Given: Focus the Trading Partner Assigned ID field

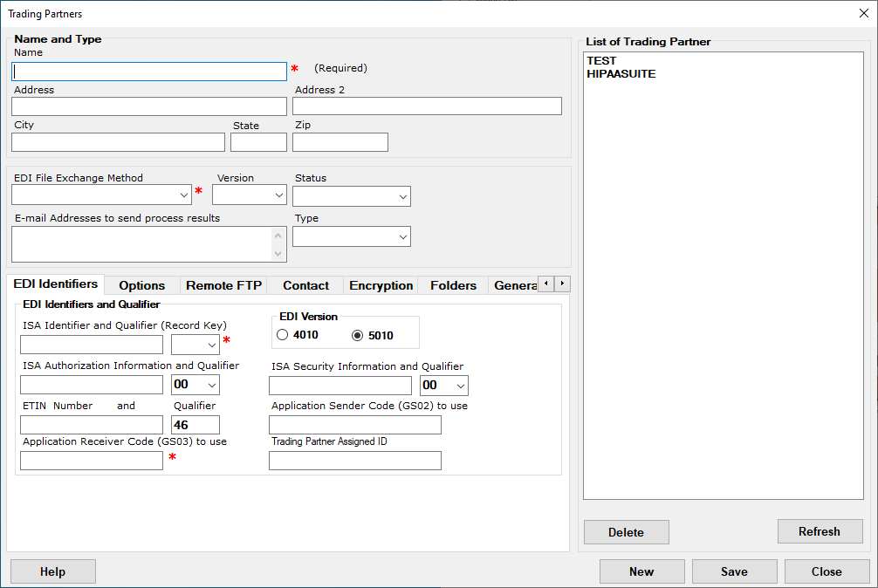Looking at the screenshot, I should (x=355, y=461).
